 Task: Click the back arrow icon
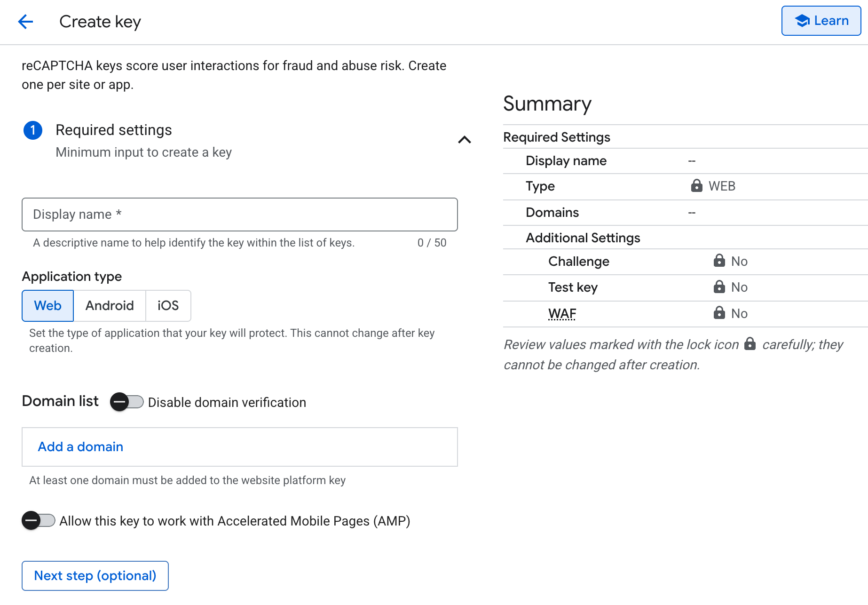coord(25,22)
